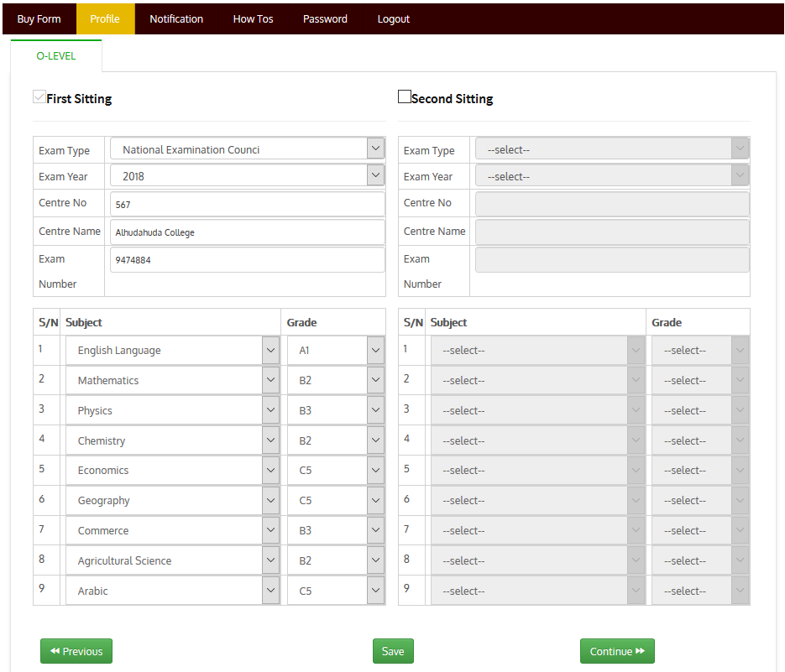Open the Agricultural Science subject dropdown
Image resolution: width=785 pixels, height=672 pixels.
172,560
